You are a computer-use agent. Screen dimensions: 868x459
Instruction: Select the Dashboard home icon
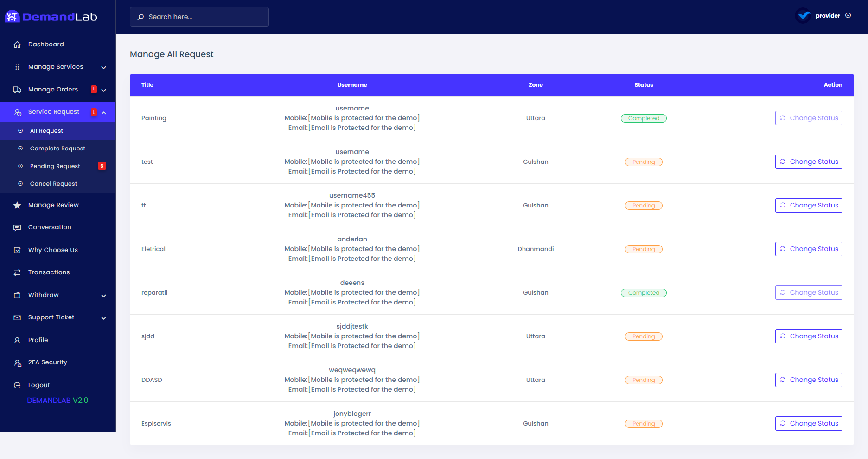coord(17,44)
